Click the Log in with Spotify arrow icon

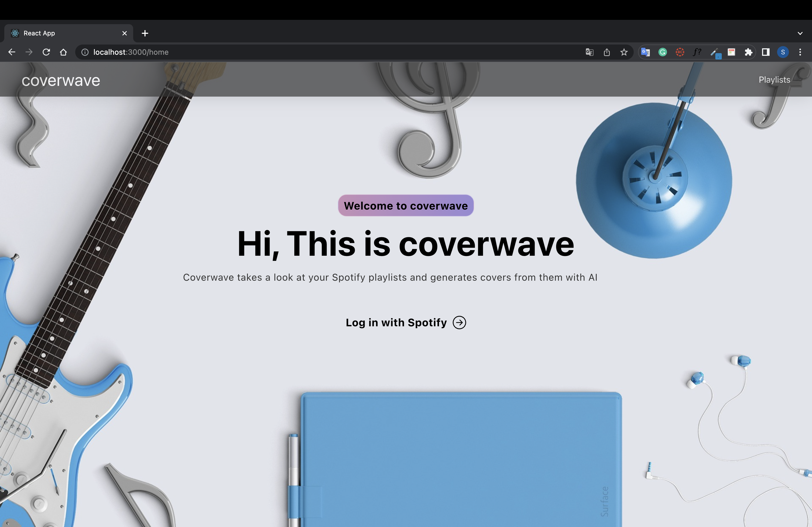pyautogui.click(x=459, y=323)
